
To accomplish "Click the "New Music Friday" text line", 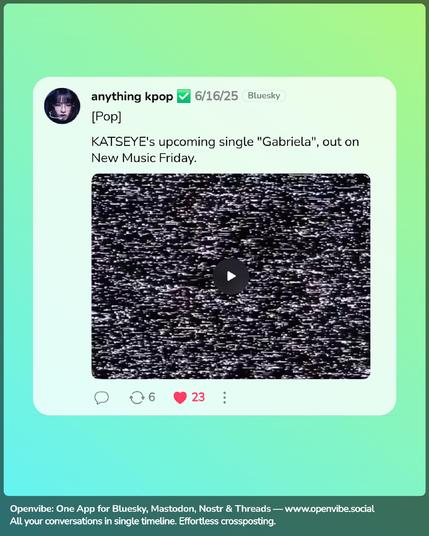I will 144,158.
